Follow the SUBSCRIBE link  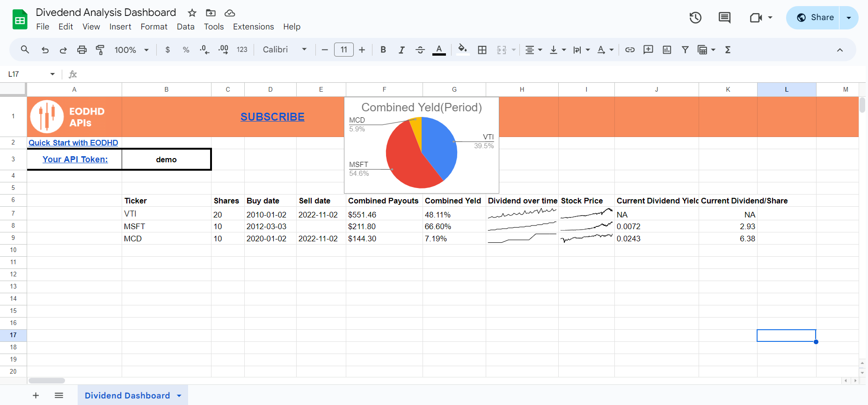pos(272,117)
